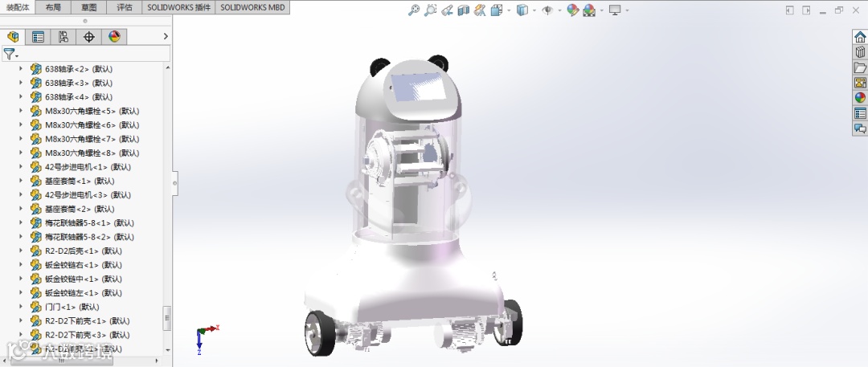Open Appearances and Scenes task pane icon
The image size is (868, 367).
860,98
